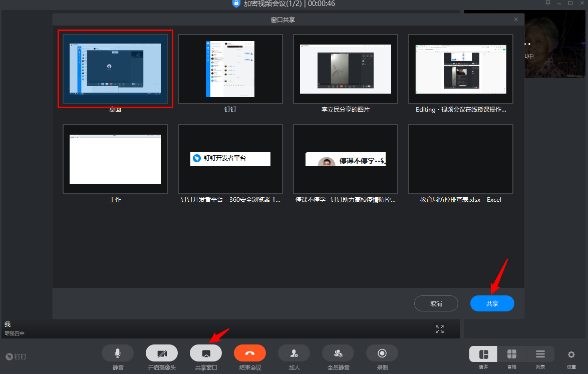
Task: Open the 共享窗口 share window icon
Action: (206, 353)
